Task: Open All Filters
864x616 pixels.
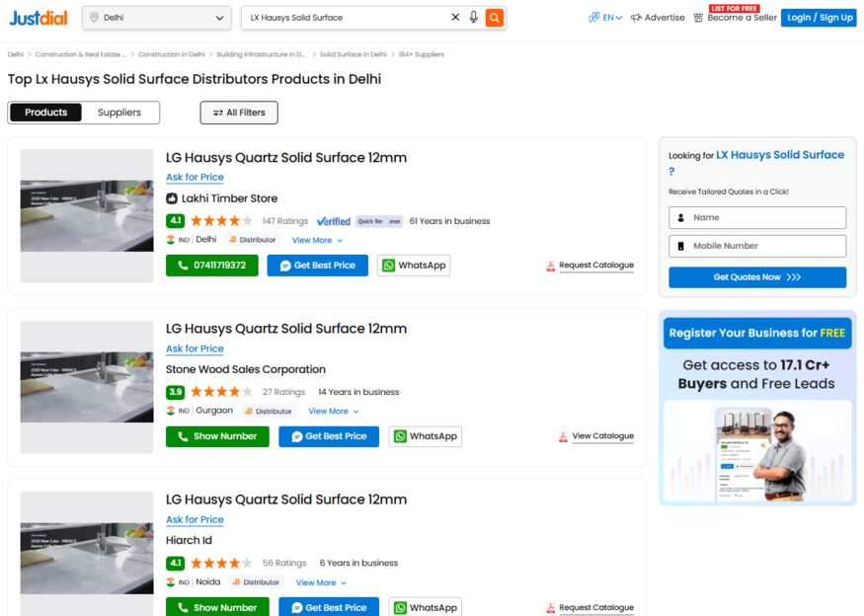Action: [x=239, y=113]
